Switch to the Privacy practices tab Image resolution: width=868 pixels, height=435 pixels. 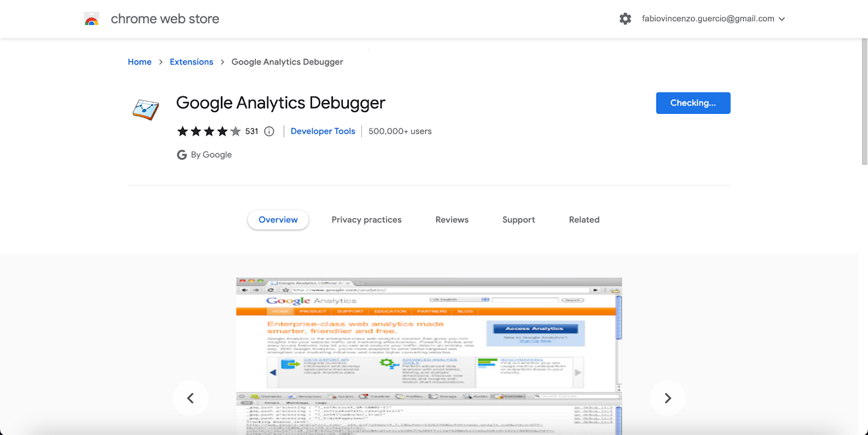[367, 220]
